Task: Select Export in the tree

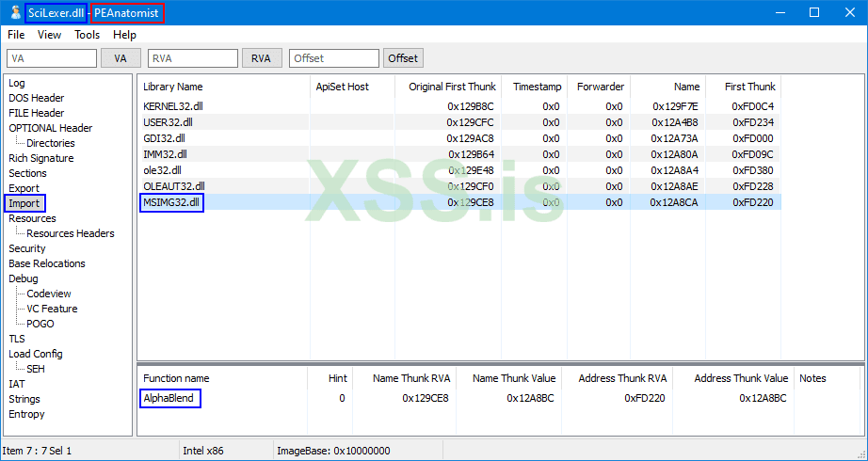Action: coord(24,188)
